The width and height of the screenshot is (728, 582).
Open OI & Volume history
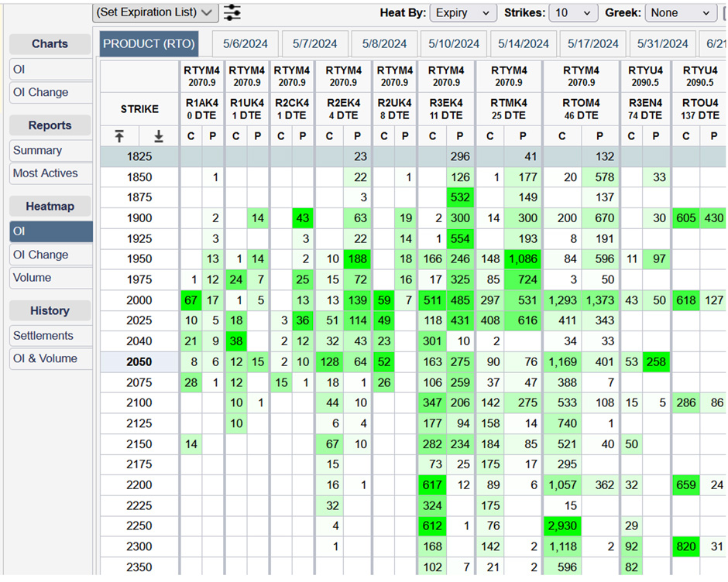click(45, 358)
